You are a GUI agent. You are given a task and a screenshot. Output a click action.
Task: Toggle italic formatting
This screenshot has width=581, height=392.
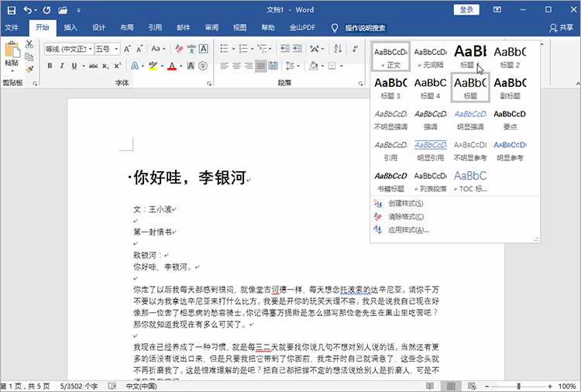[x=62, y=66]
